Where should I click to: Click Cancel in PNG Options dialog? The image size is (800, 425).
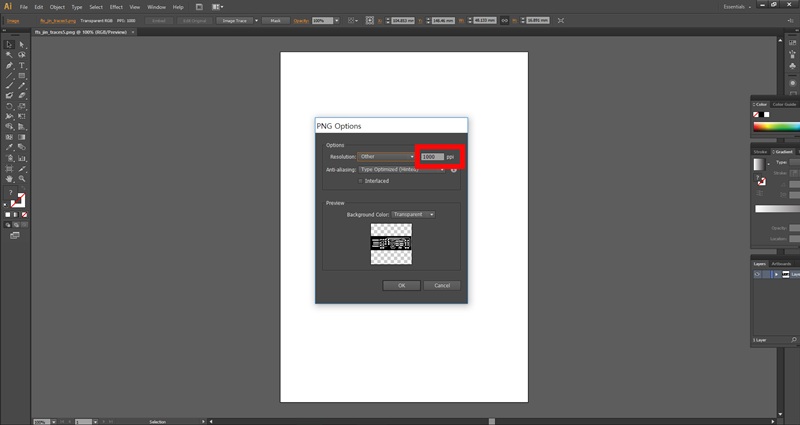442,286
